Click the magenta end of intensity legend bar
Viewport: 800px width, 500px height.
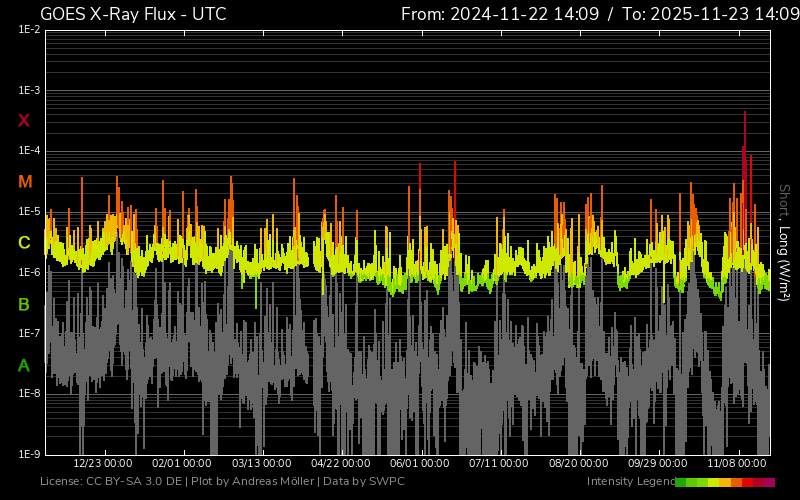[769, 482]
